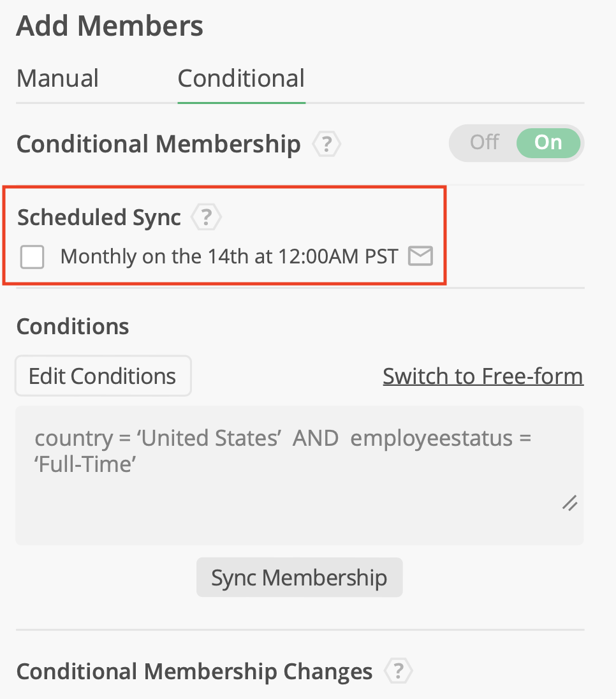Switch to the Manual tab

[x=57, y=78]
